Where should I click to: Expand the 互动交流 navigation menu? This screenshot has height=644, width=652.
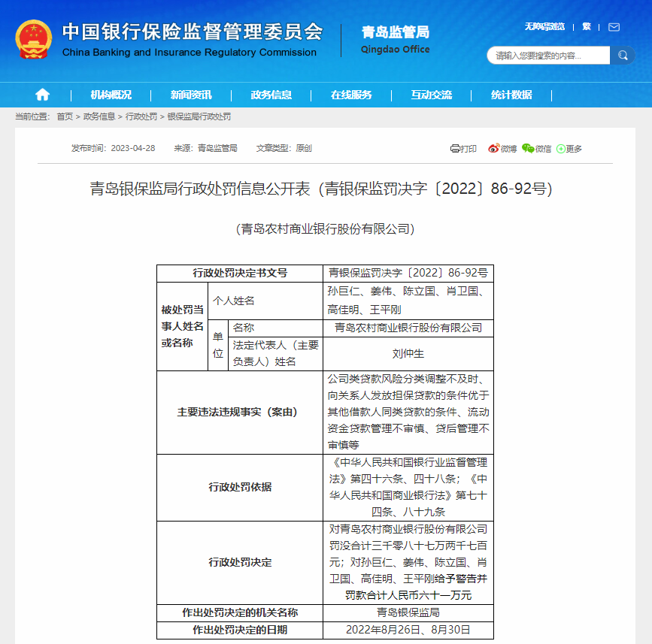point(431,95)
